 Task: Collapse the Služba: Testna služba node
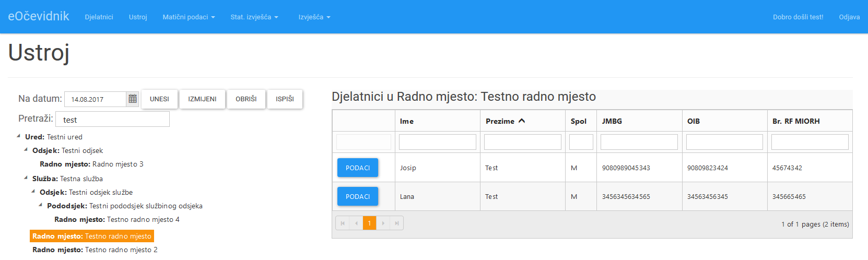[26, 178]
